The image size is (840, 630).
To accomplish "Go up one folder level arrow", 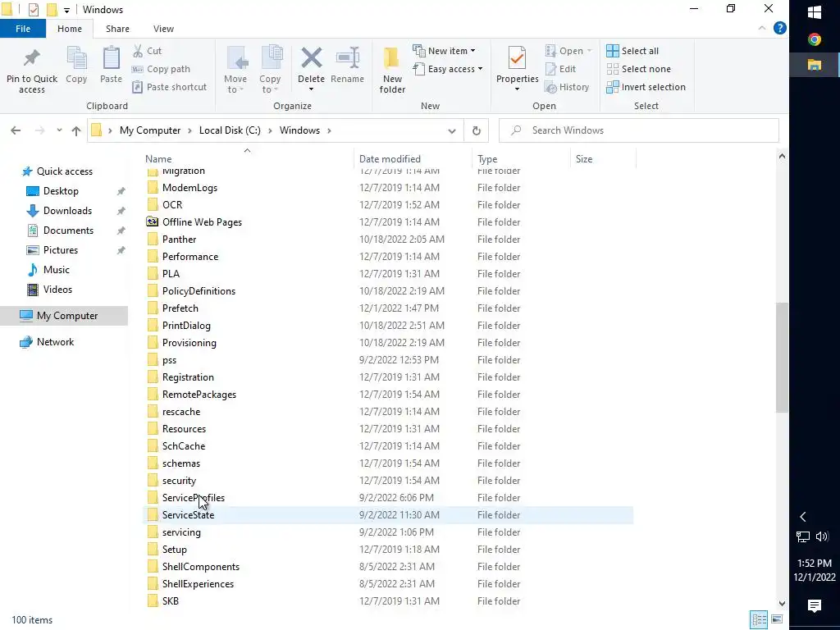I will pyautogui.click(x=76, y=130).
